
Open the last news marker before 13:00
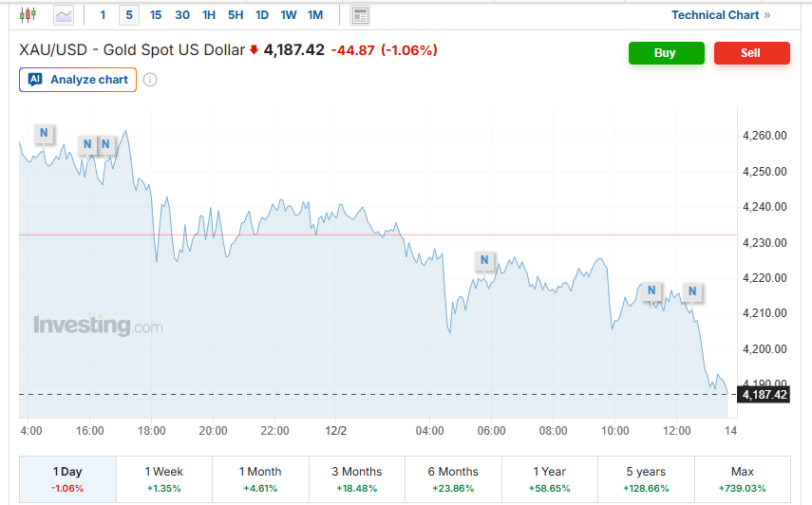(x=692, y=291)
